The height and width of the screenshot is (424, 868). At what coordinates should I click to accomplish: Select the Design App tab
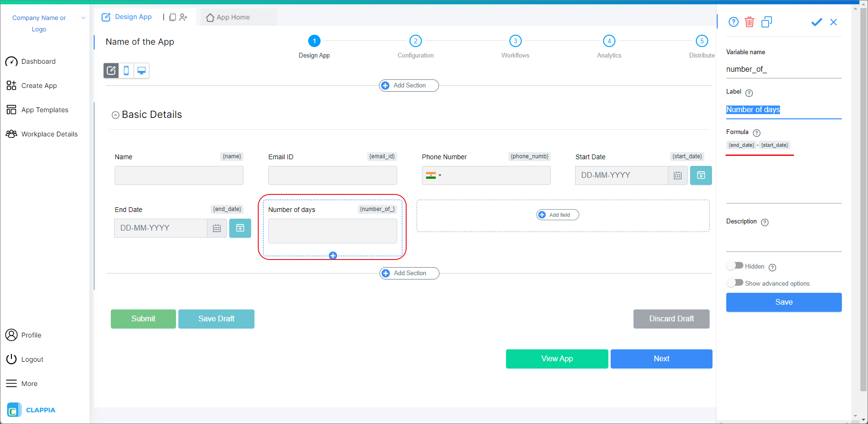pyautogui.click(x=127, y=17)
